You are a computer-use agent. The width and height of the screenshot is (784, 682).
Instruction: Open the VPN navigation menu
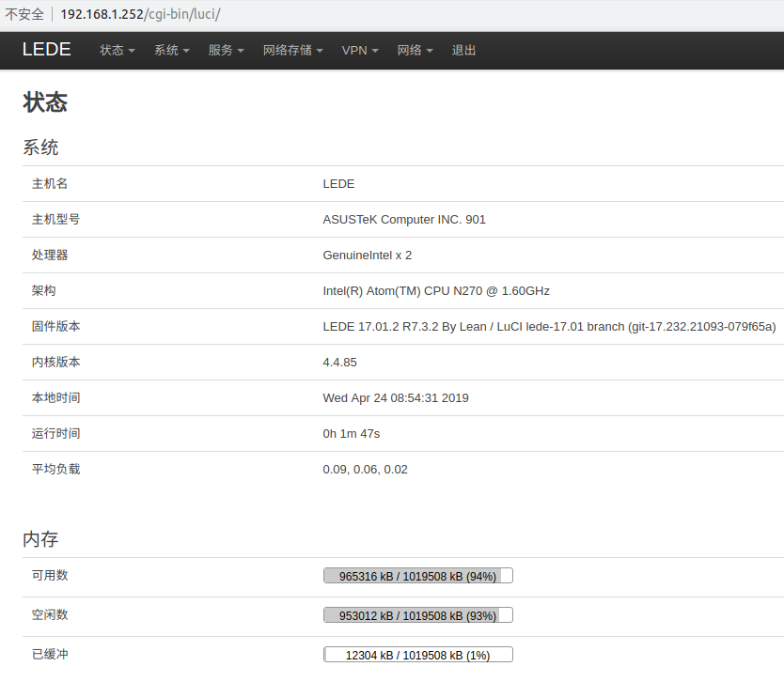(360, 50)
